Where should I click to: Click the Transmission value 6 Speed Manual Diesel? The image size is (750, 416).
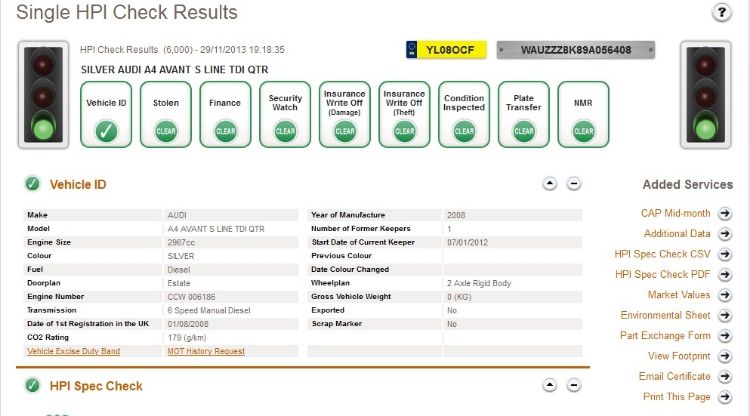pos(209,310)
